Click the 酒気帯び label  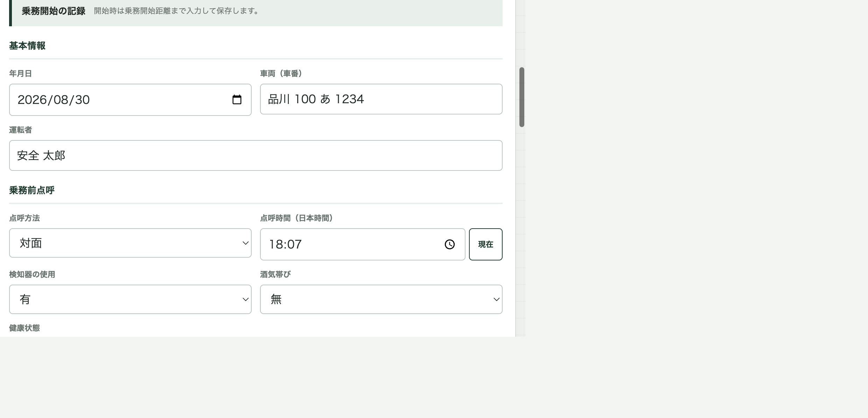coord(275,274)
